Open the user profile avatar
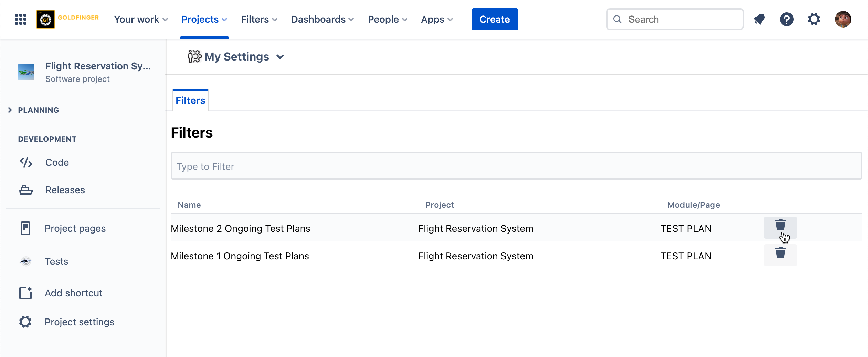868x357 pixels. pyautogui.click(x=843, y=19)
